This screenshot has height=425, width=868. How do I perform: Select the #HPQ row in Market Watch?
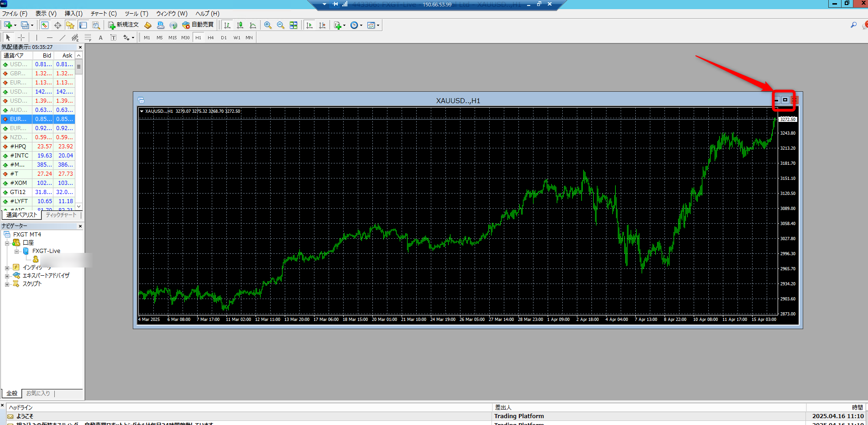tap(38, 147)
